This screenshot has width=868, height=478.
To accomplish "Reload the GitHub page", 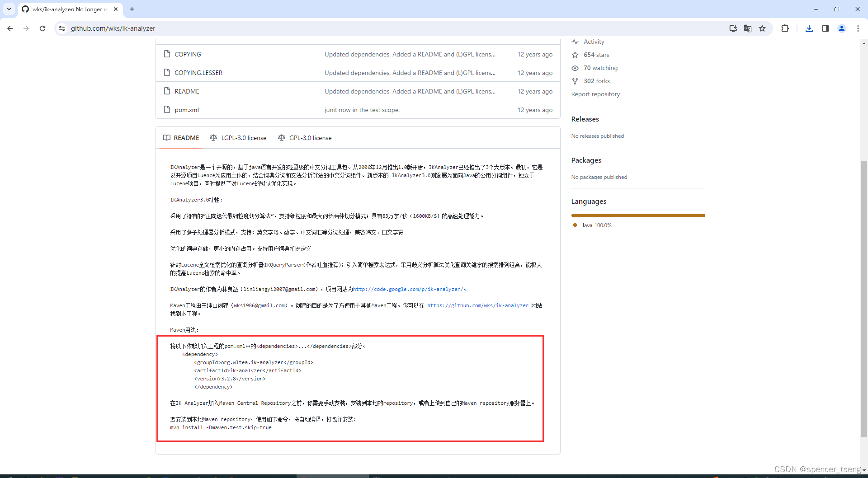I will pyautogui.click(x=42, y=28).
